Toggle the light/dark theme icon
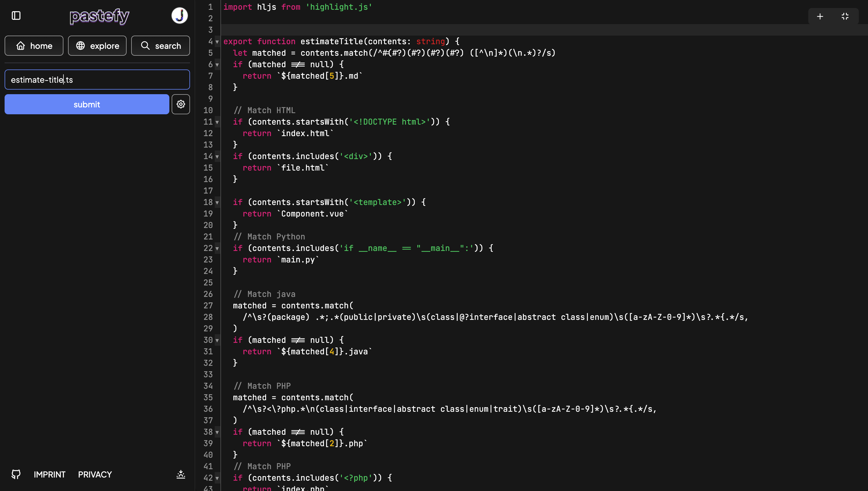868x491 pixels. pos(181,474)
